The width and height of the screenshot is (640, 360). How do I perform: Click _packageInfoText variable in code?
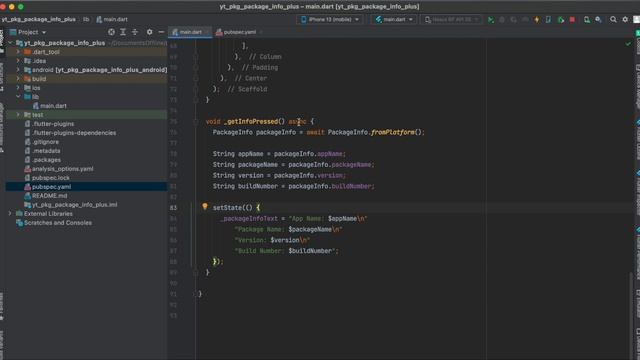point(249,219)
